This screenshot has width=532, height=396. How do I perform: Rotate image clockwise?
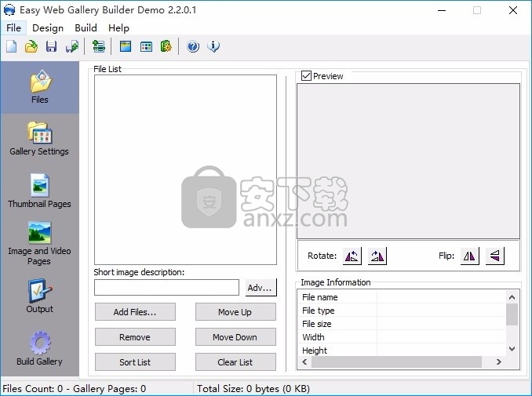tap(377, 256)
